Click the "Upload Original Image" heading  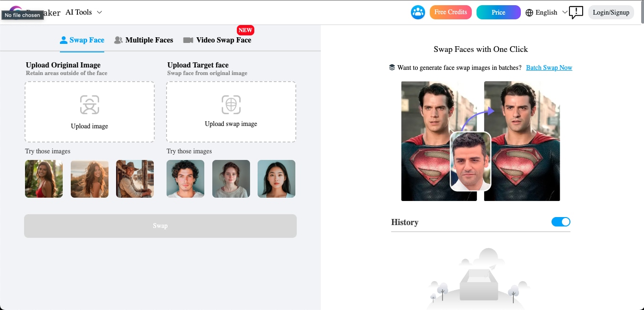click(63, 65)
